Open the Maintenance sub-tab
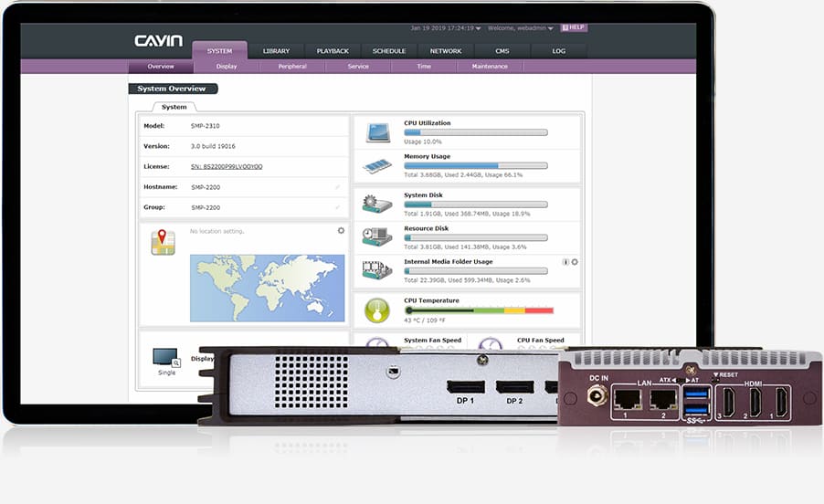 point(490,66)
